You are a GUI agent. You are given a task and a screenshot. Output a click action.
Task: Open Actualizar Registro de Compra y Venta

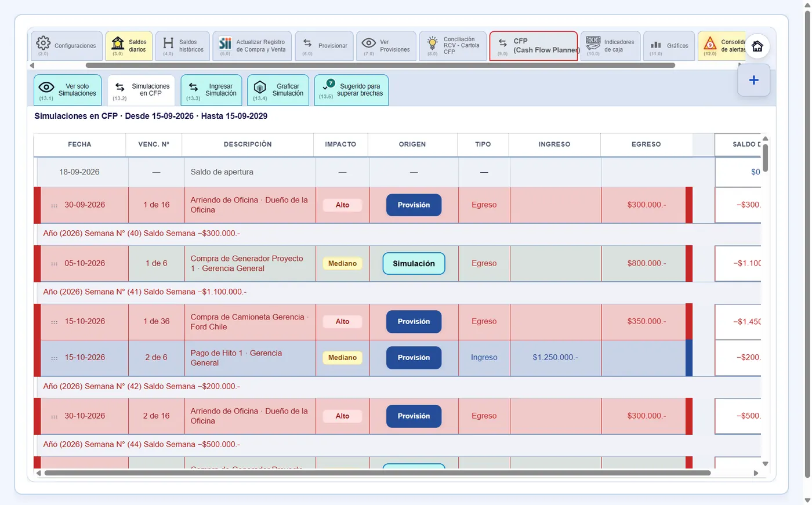pos(252,46)
